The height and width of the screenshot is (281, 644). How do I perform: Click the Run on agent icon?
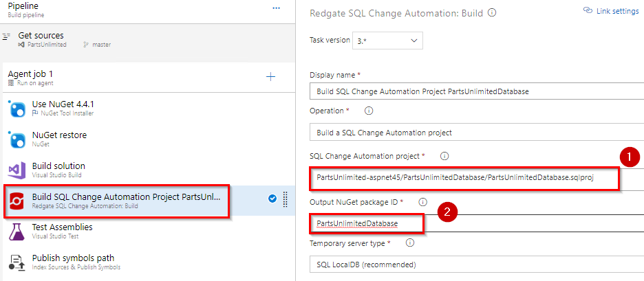click(x=11, y=83)
